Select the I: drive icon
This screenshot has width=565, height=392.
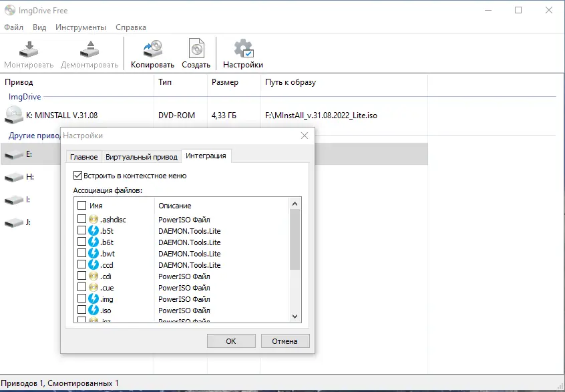tap(14, 200)
